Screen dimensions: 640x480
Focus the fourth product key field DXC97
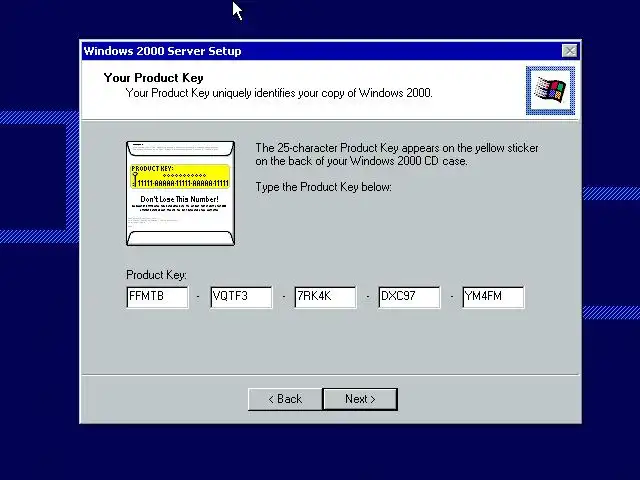[x=409, y=297]
